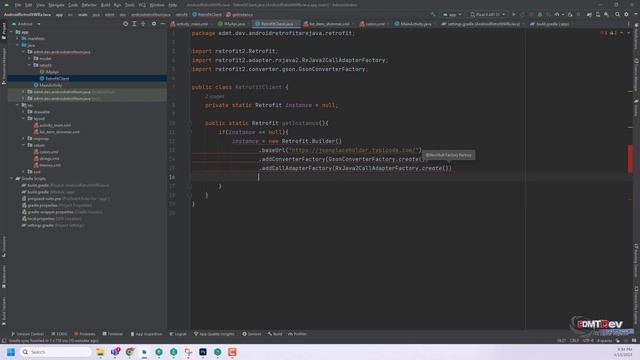Viewport: 640px width, 360px height.
Task: Click the Make Project hammer icon
Action: pyautogui.click(x=433, y=14)
